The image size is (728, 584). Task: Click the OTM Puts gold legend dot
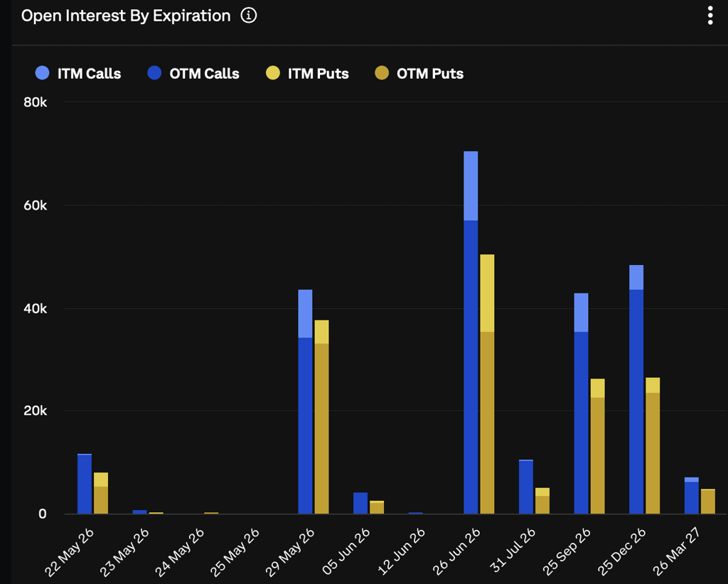coord(382,73)
